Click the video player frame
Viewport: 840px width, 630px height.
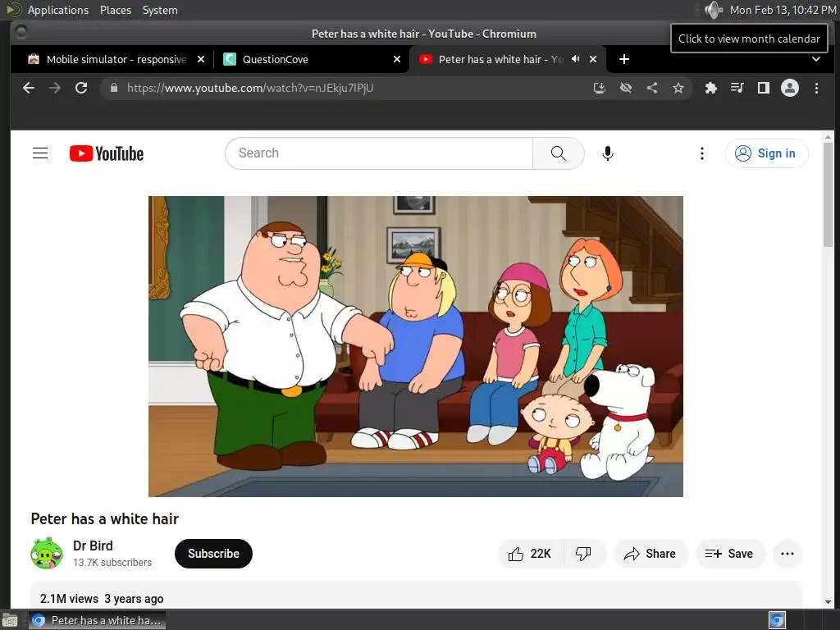point(416,346)
